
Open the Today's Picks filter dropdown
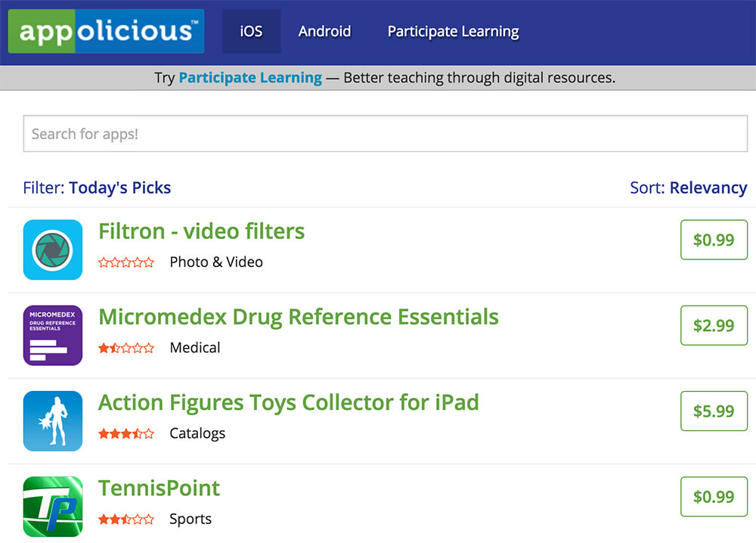[120, 188]
